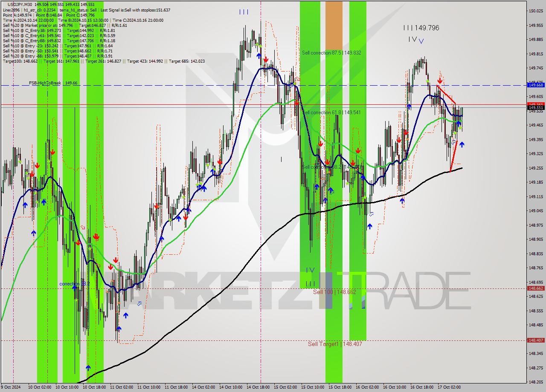546x392 pixels.
Task: Click the 148.765 price axis value
Action: point(536,268)
